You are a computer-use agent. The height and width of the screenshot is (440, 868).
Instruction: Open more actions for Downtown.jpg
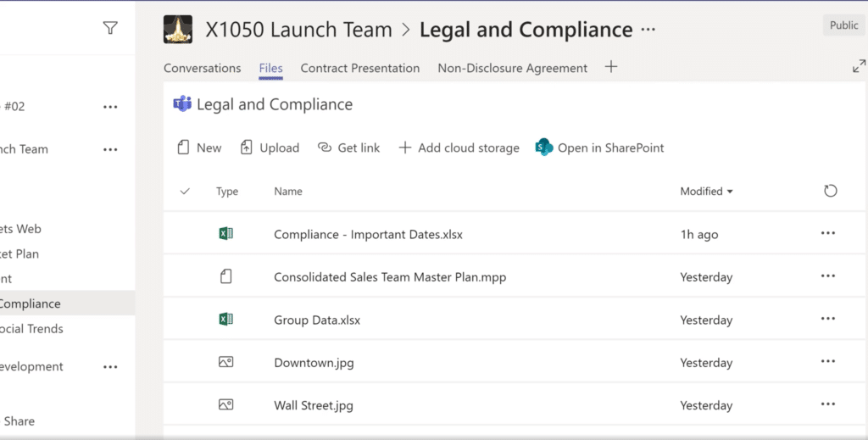tap(828, 361)
